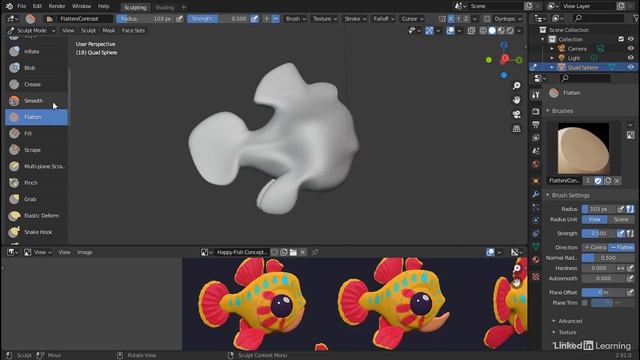The image size is (640, 360).
Task: Open the Falloff dropdown in header
Action: pyautogui.click(x=384, y=19)
